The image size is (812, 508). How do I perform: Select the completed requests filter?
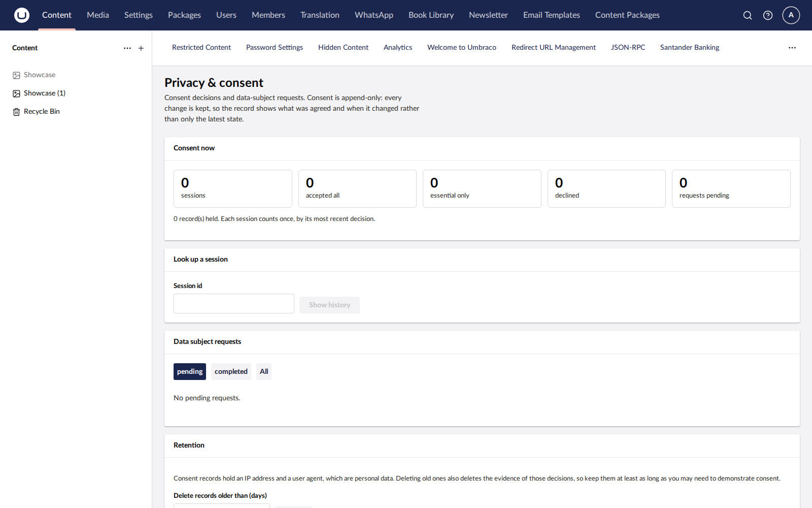point(231,372)
